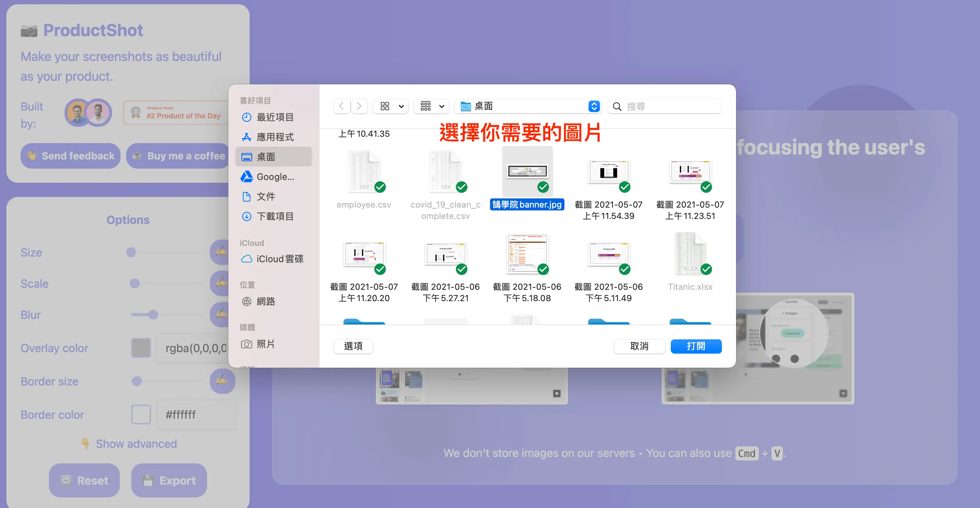
Task: Open Google Drive in the sidebar
Action: (x=273, y=176)
